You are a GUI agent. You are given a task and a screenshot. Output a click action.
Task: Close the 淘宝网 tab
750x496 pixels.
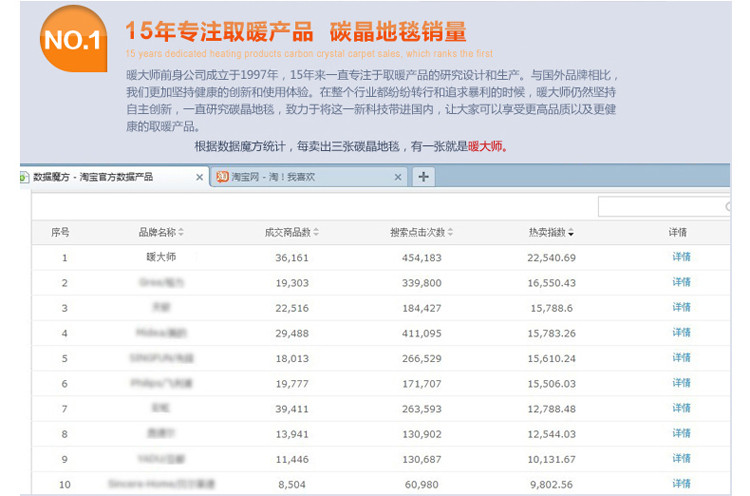(x=398, y=177)
